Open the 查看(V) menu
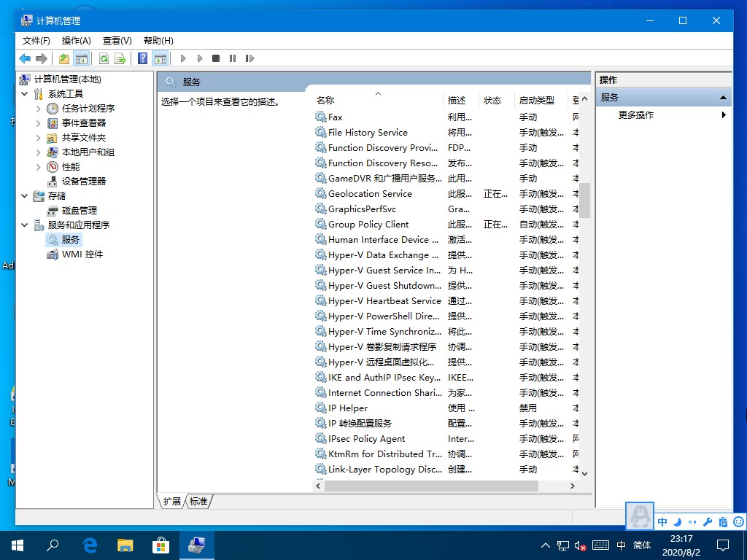747x560 pixels. pyautogui.click(x=117, y=41)
